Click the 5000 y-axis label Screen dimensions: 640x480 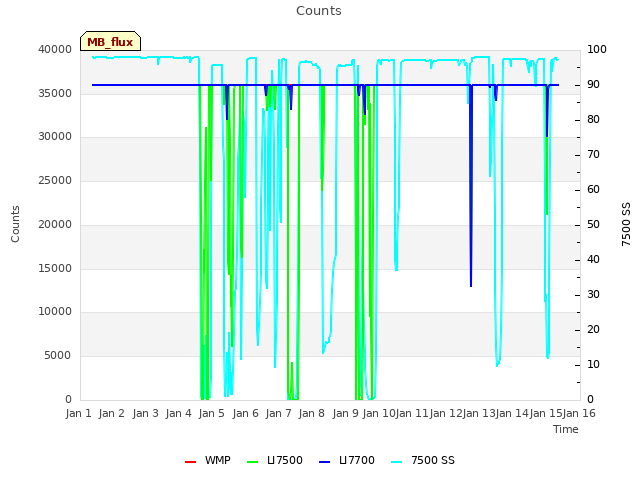tap(58, 356)
